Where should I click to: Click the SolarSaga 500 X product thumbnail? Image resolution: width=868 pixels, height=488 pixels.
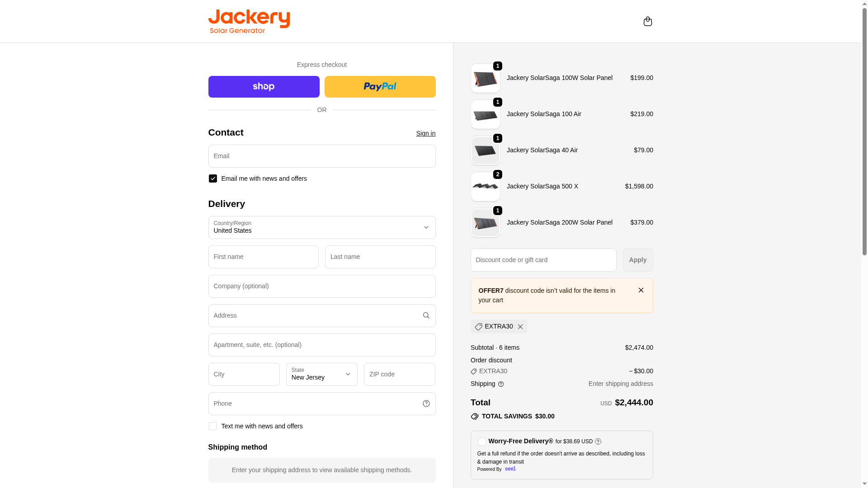tap(486, 187)
